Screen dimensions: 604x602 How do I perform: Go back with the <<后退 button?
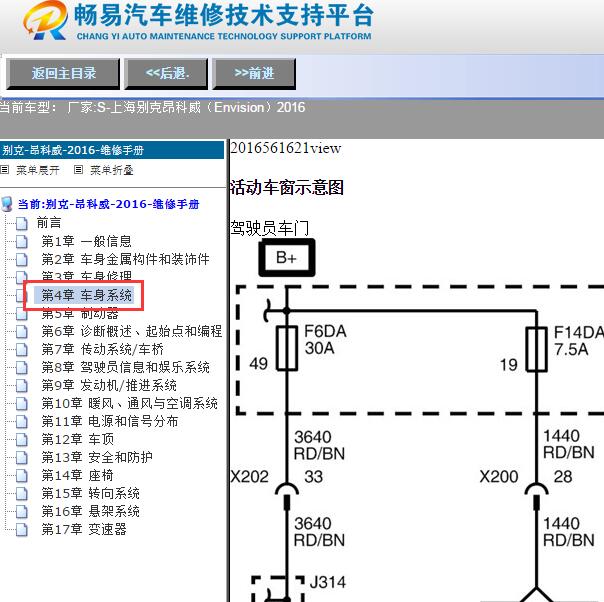coord(166,73)
